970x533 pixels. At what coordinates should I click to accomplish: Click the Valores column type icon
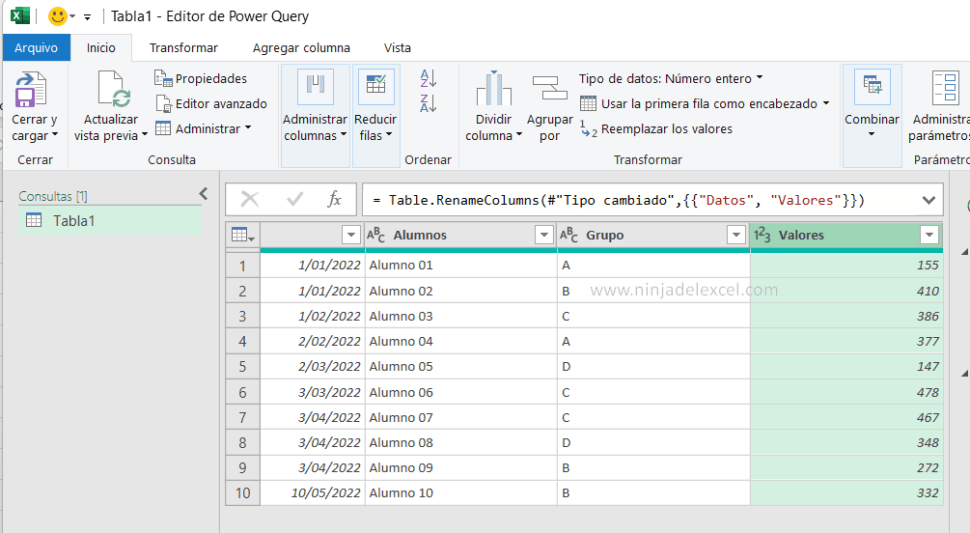point(762,235)
